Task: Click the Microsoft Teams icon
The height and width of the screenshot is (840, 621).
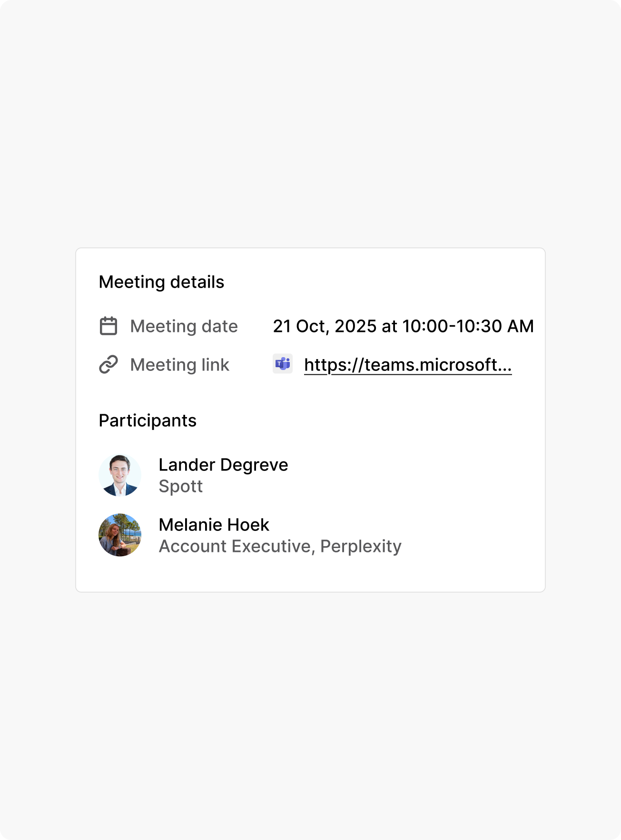Action: click(282, 364)
